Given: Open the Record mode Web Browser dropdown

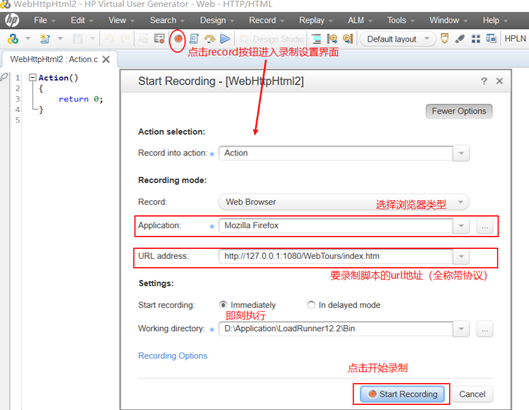Looking at the screenshot, I should tap(343, 202).
